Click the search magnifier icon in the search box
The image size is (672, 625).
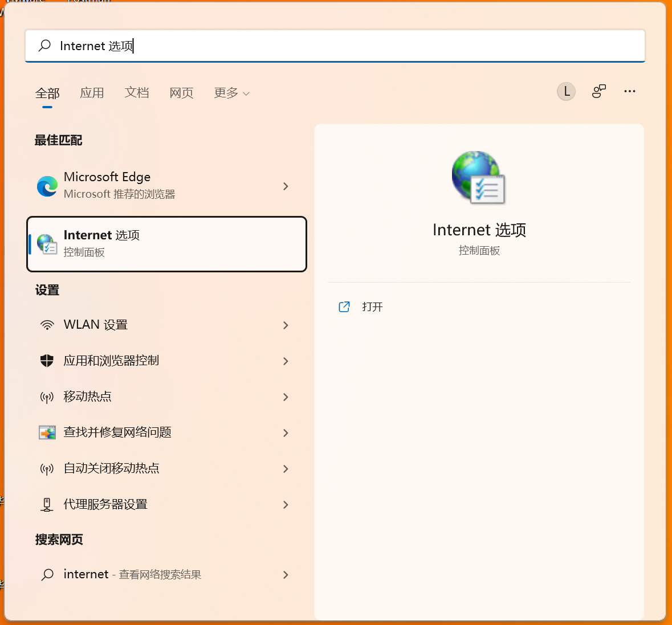[x=44, y=46]
